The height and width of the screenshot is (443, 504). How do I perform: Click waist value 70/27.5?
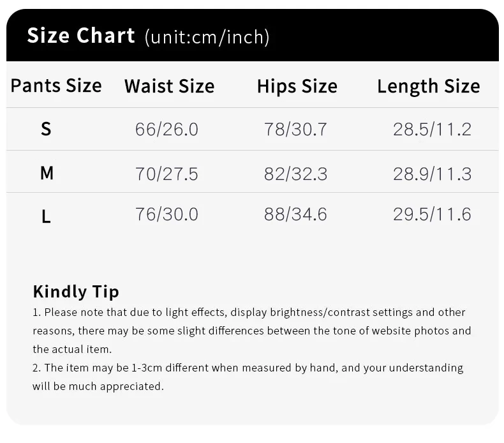(167, 174)
